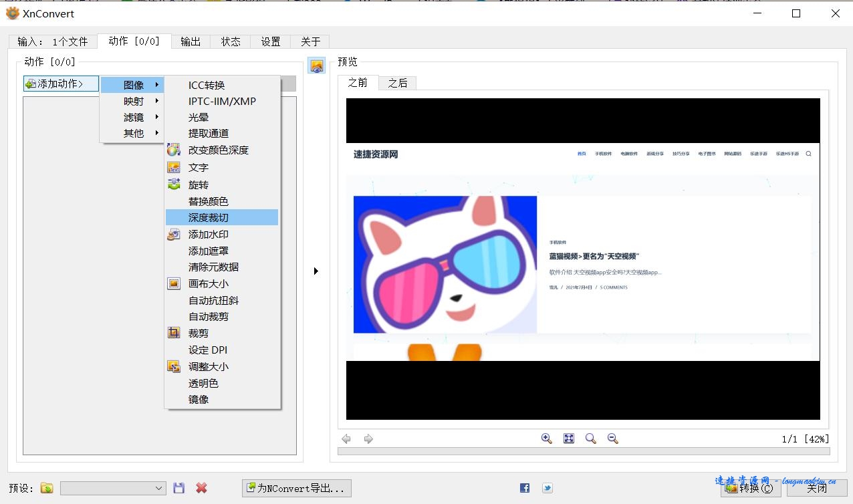853x504 pixels.
Task: Select 改变颜色深度 from the menu
Action: point(222,150)
